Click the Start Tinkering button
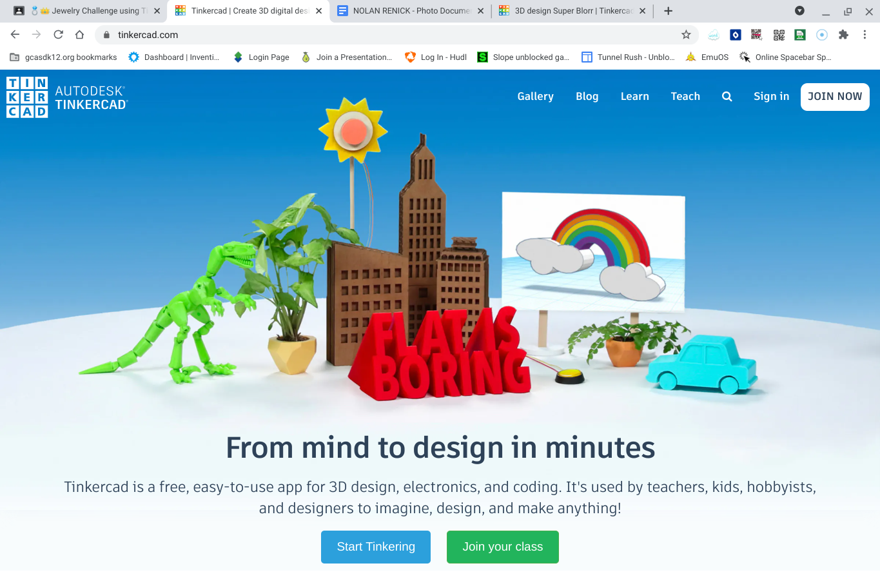Screen dimensions: 880x588 pos(376,547)
